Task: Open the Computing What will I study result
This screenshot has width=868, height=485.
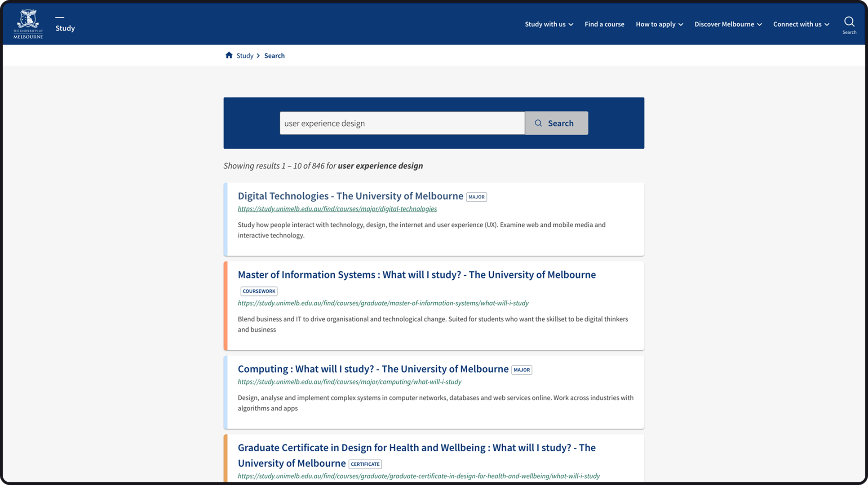Action: [373, 369]
